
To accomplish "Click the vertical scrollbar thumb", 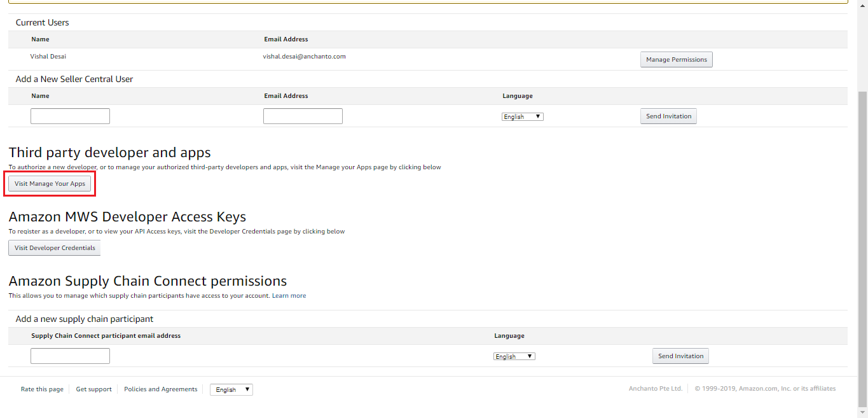I will pyautogui.click(x=862, y=248).
